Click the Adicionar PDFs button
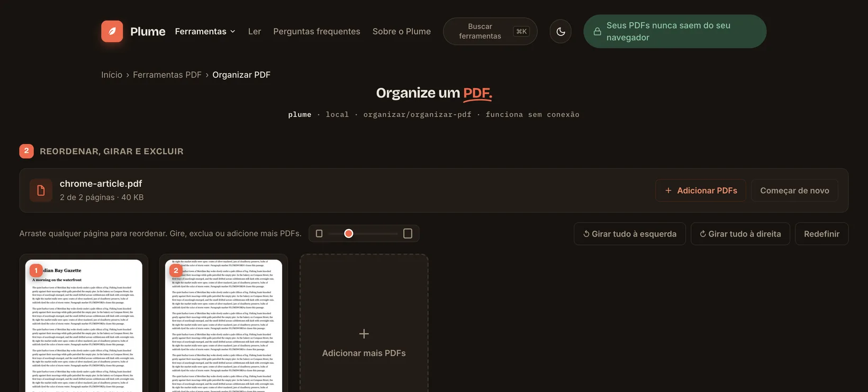 point(701,190)
